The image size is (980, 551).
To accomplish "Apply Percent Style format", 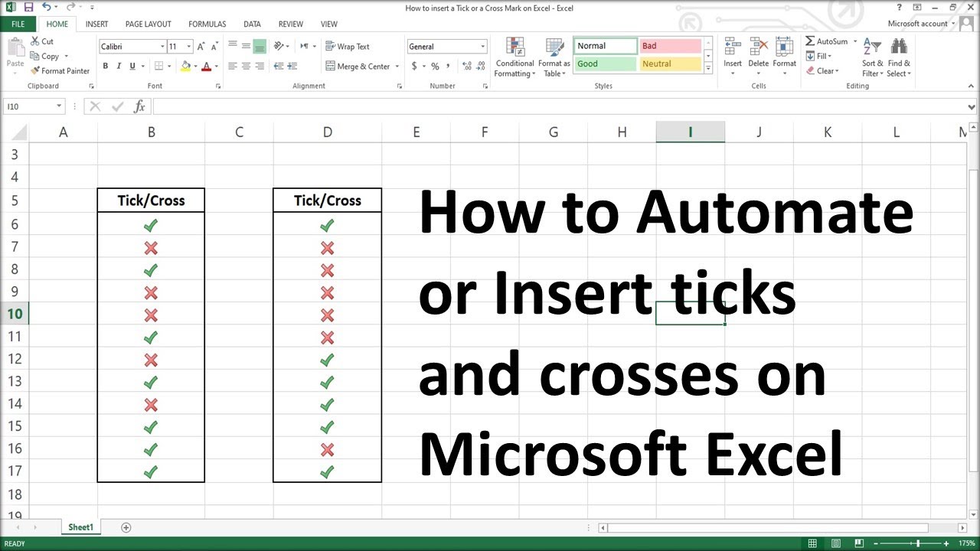I will pos(435,67).
